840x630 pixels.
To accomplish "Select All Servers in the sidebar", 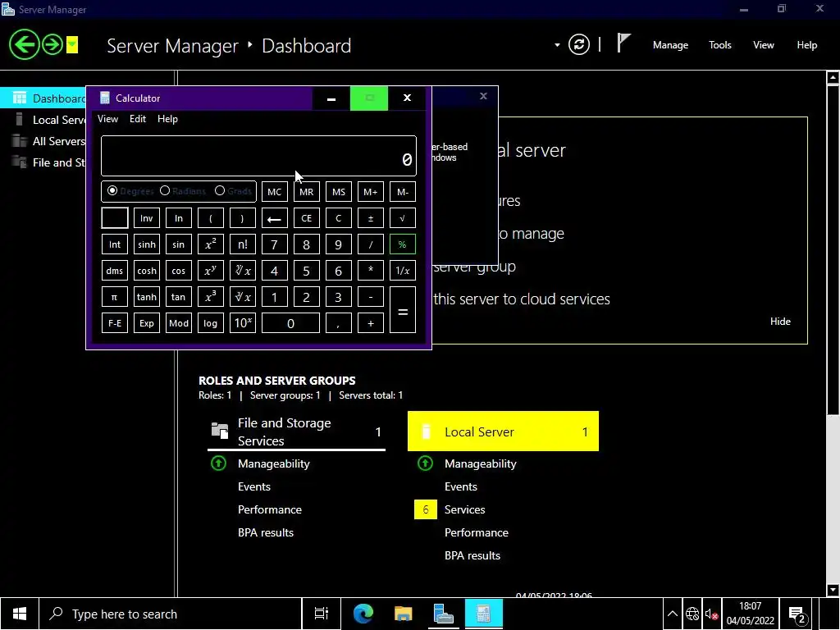I will (44, 141).
